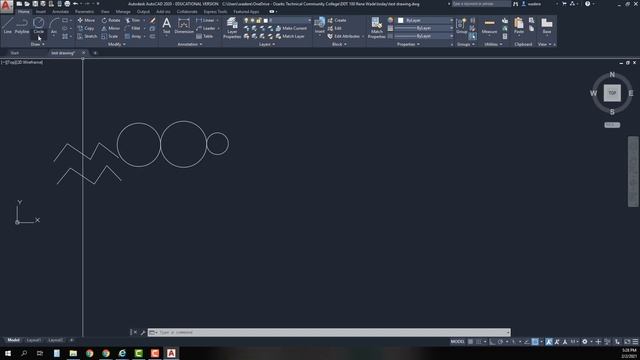The width and height of the screenshot is (640, 360).
Task: Click the TOP face of ViewCube
Action: 612,93
